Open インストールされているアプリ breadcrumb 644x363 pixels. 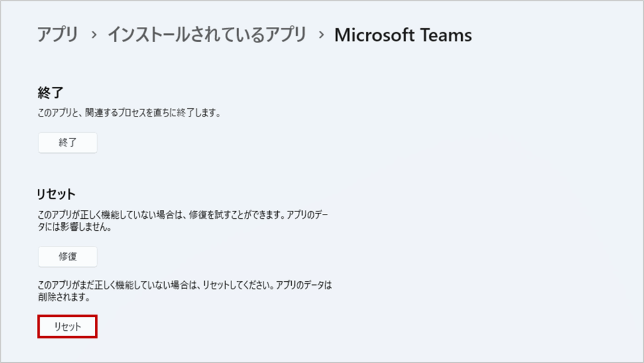(x=207, y=35)
